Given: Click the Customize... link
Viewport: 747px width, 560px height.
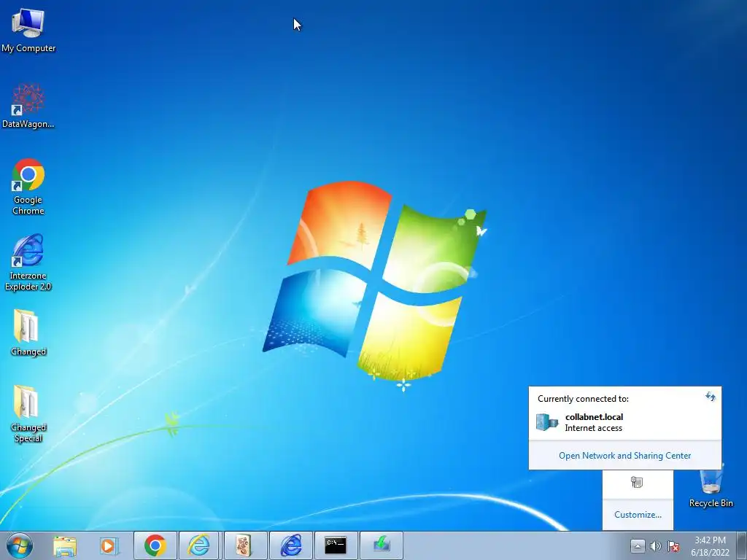Looking at the screenshot, I should [x=638, y=515].
